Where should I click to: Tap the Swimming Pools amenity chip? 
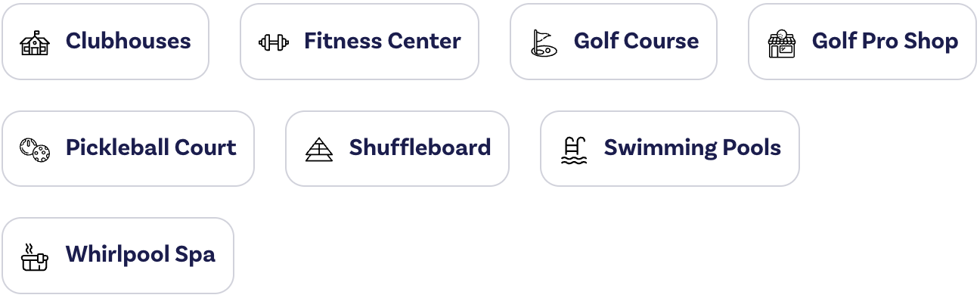(669, 148)
